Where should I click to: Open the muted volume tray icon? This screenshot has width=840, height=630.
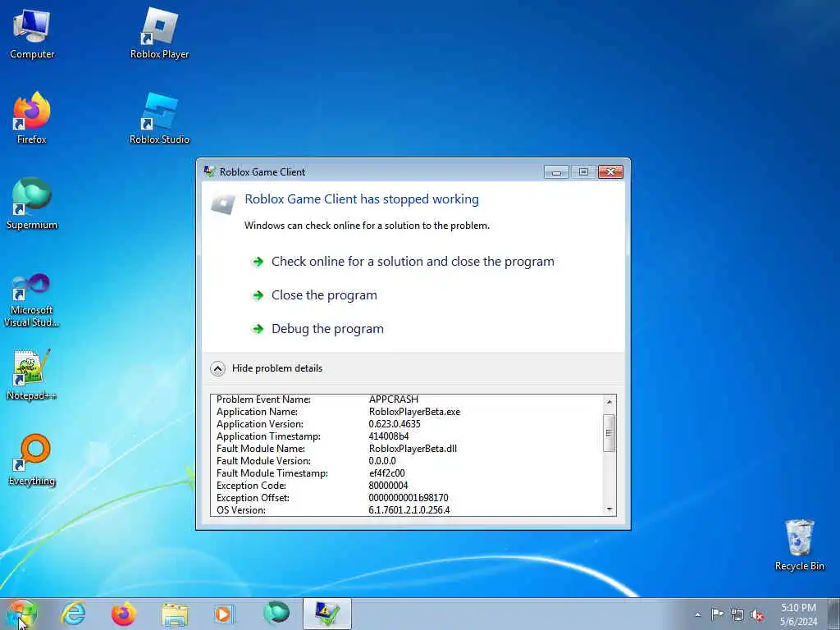[x=757, y=614]
